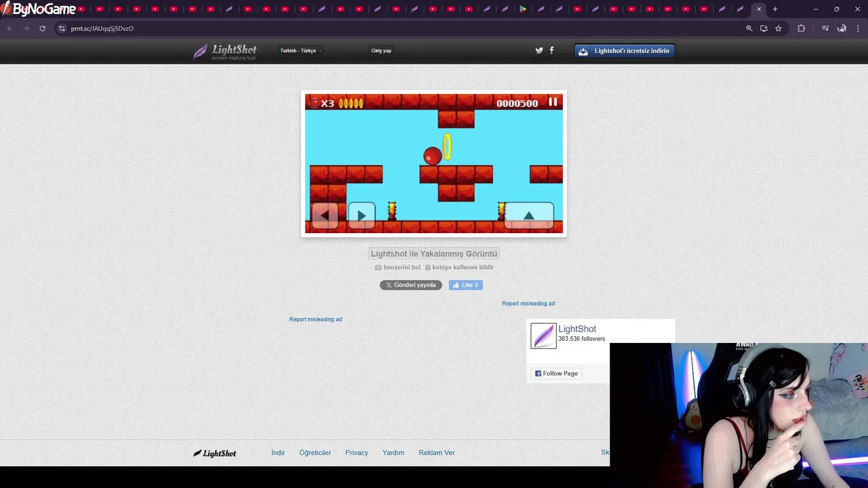The width and height of the screenshot is (868, 488).
Task: Click the Giriş yap sign-in link
Action: coord(381,51)
